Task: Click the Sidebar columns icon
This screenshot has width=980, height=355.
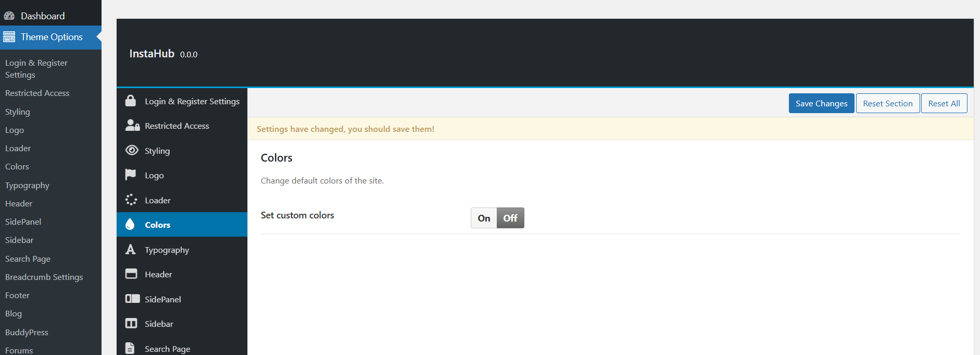Action: tap(131, 323)
